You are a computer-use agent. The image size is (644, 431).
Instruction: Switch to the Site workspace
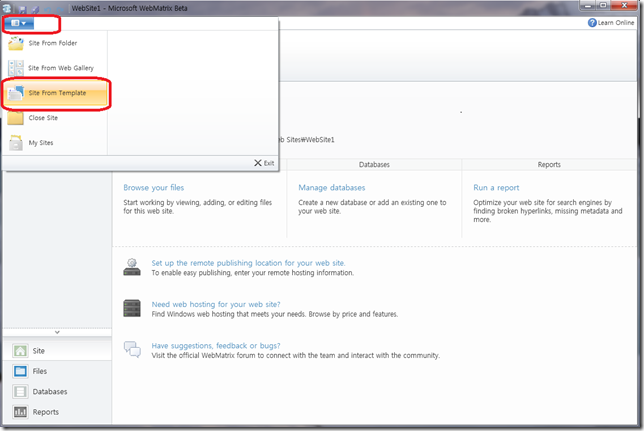pos(57,351)
